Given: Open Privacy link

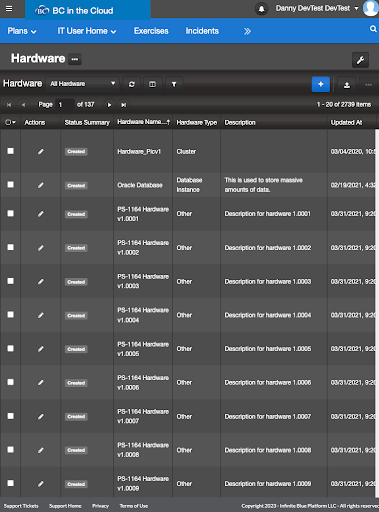Looking at the screenshot, I should 100,506.
